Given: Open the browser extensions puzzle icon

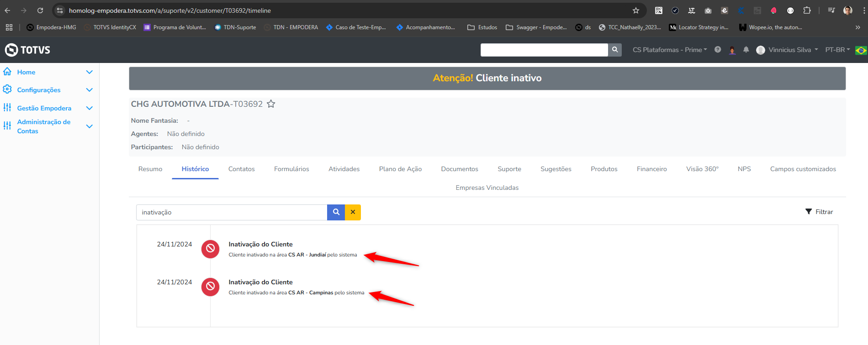Looking at the screenshot, I should tap(807, 10).
